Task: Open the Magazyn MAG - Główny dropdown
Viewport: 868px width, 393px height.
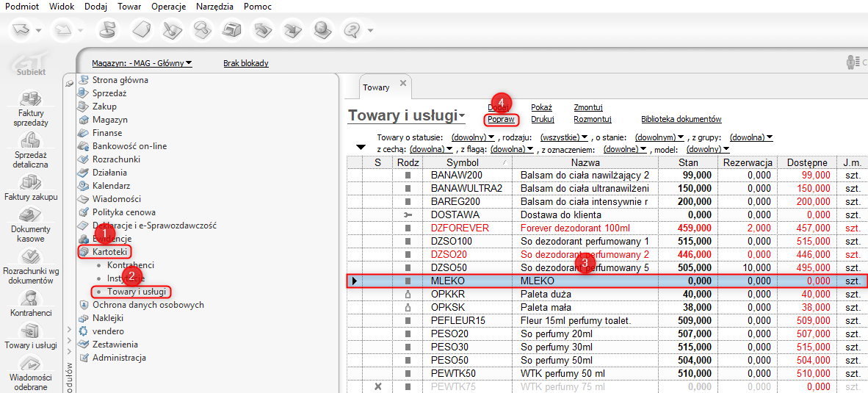Action: tap(142, 63)
